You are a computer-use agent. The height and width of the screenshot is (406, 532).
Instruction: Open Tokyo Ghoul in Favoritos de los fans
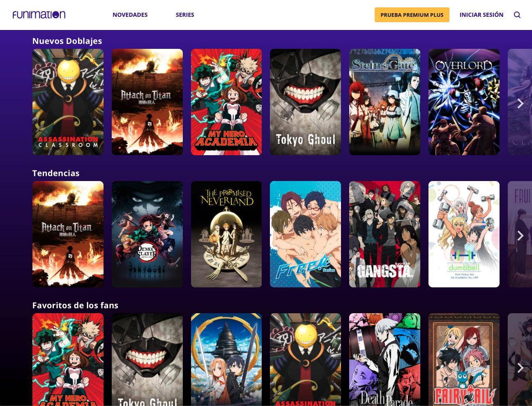point(147,360)
